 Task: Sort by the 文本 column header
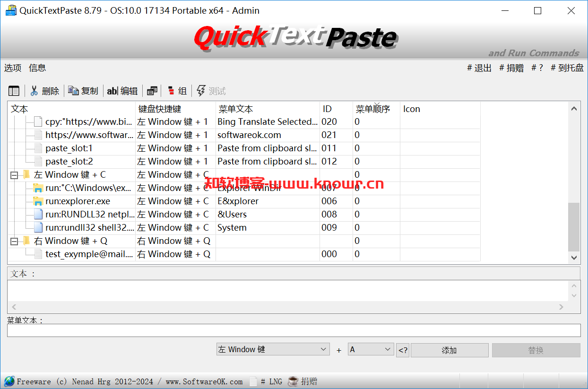tap(71, 109)
